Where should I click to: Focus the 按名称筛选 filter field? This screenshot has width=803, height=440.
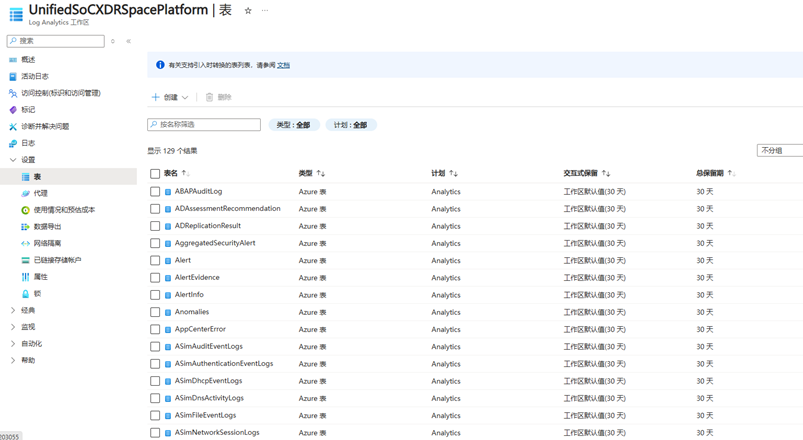point(204,124)
